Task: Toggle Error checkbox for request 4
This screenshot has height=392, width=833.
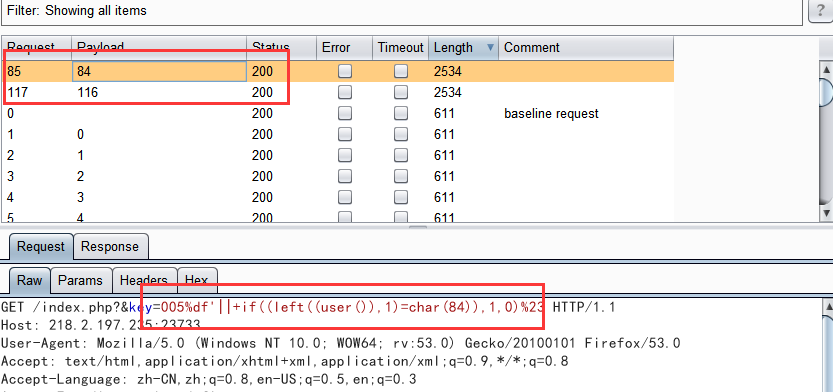Action: pos(345,197)
